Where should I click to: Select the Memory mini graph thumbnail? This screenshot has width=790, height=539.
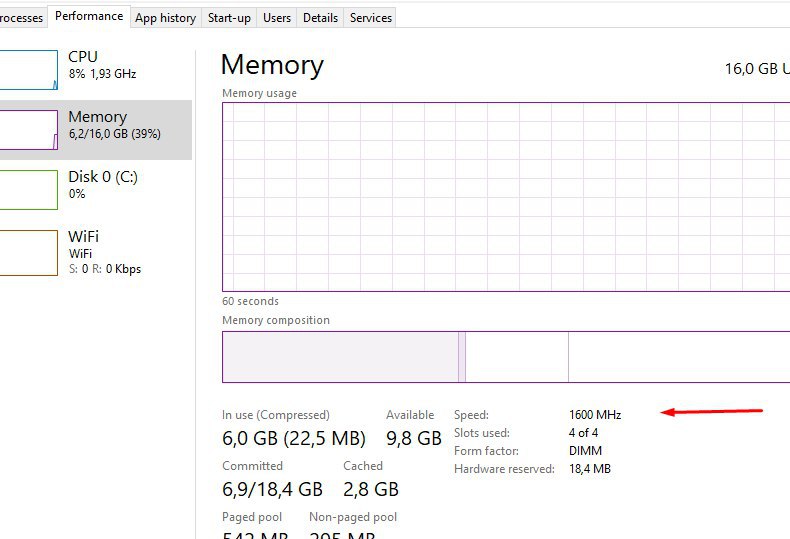click(28, 130)
